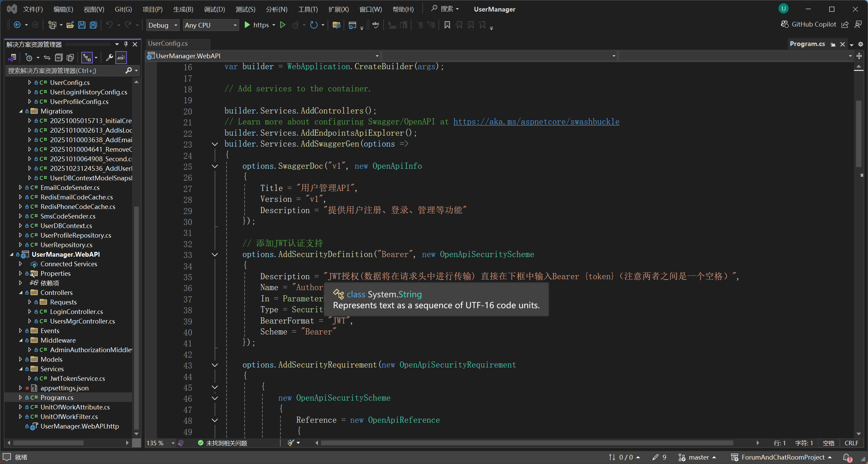Open Properties wrench icon in Solution Explorer

coord(109,58)
